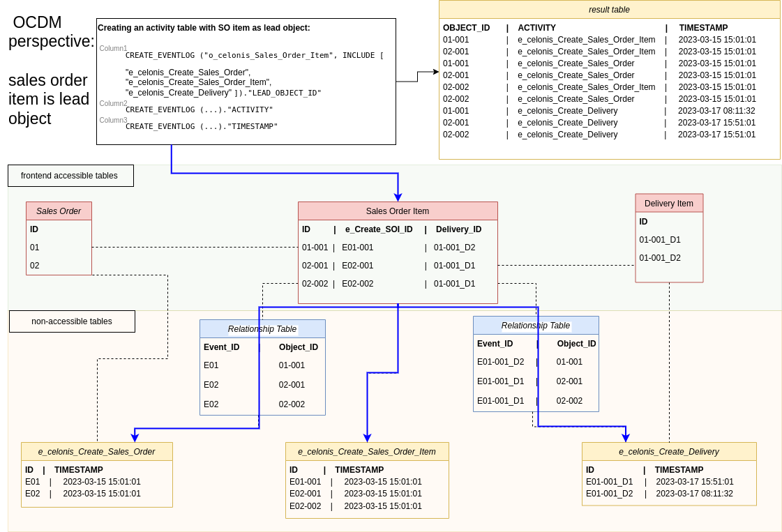
Task: Select the result table title bar
Action: [608, 9]
